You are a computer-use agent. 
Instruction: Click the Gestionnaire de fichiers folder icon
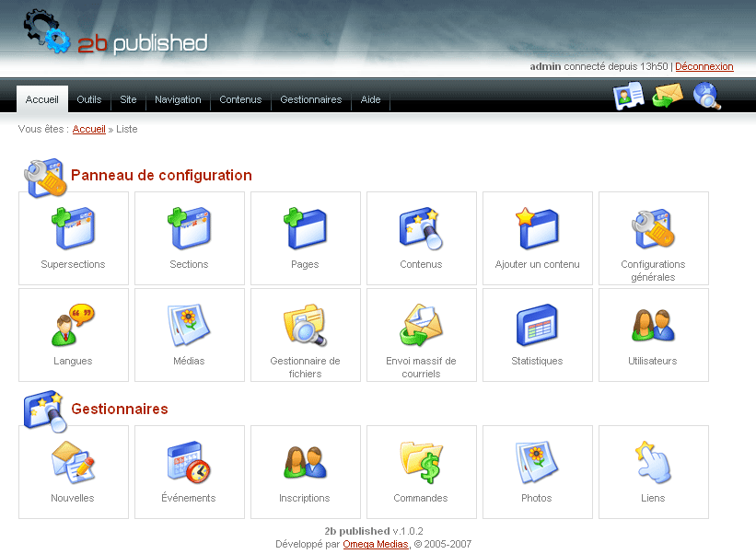(305, 325)
